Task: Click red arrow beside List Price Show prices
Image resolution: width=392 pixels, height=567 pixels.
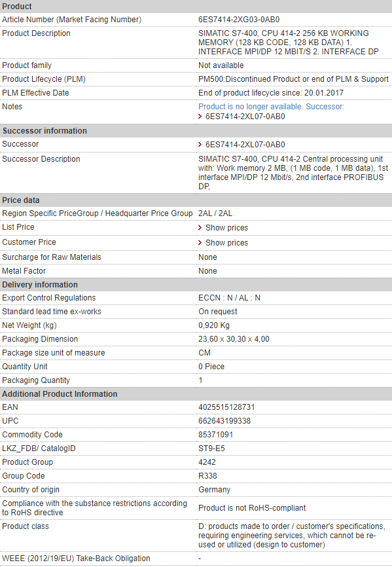Action: click(x=200, y=227)
